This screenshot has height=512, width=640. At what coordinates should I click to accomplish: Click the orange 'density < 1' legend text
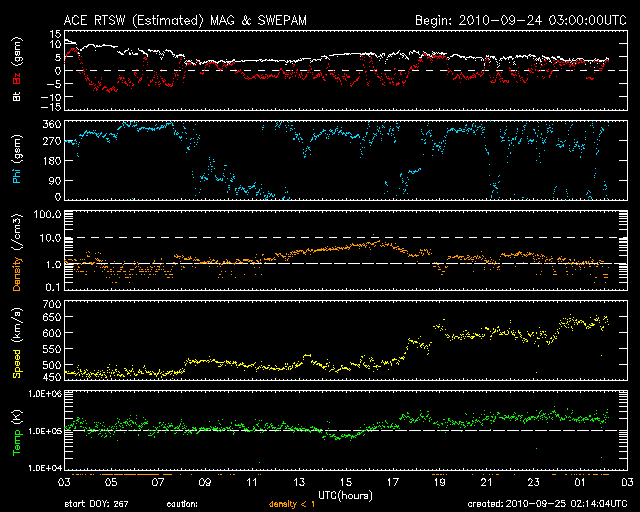click(x=292, y=505)
